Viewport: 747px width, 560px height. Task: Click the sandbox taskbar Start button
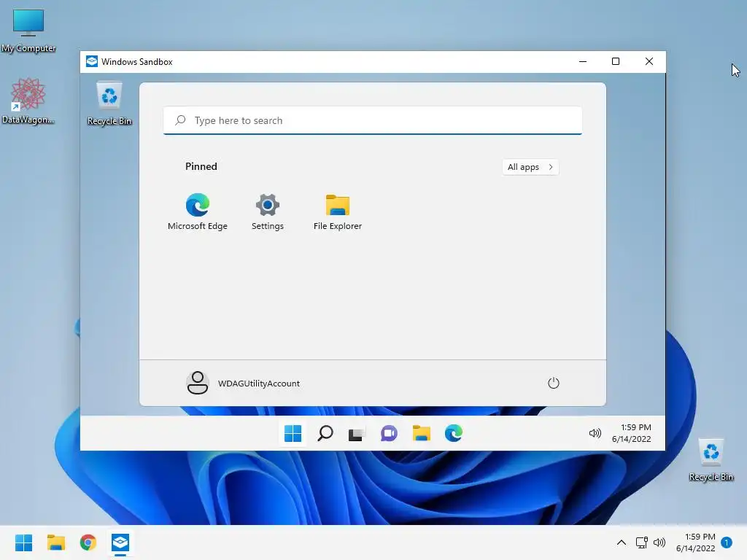(293, 433)
